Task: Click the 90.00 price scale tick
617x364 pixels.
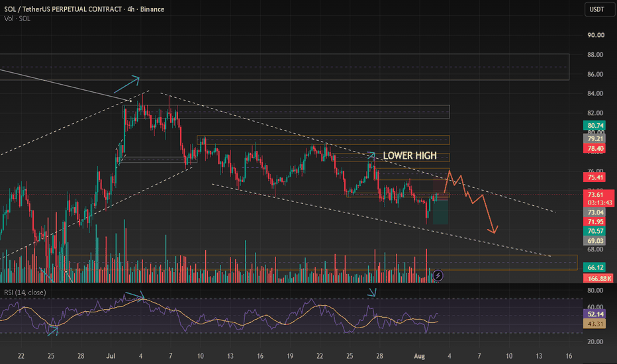Action: click(596, 35)
